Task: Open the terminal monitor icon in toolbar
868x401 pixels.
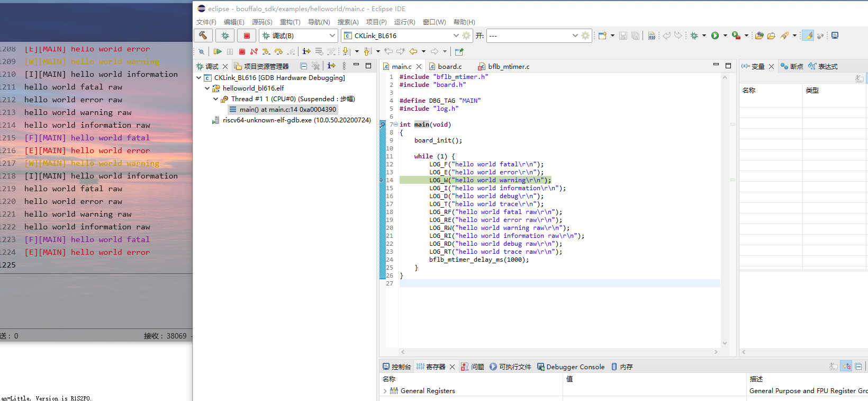Action: tap(835, 35)
